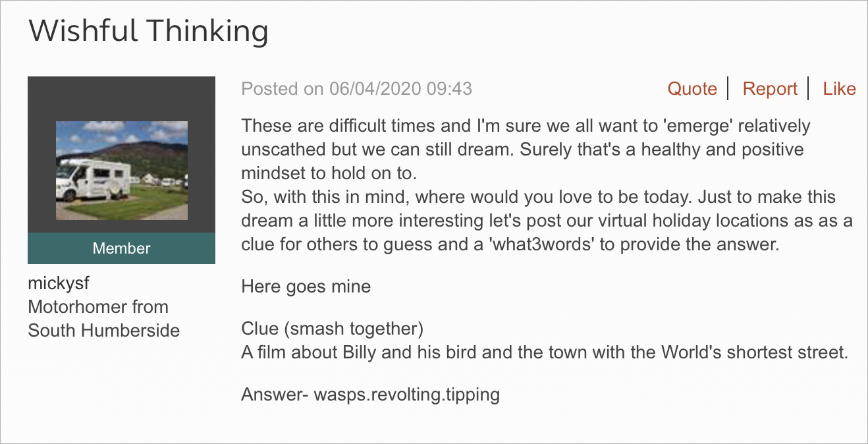Click the Wishful Thinking thread title
Viewport: 868px width, 444px height.
click(148, 32)
